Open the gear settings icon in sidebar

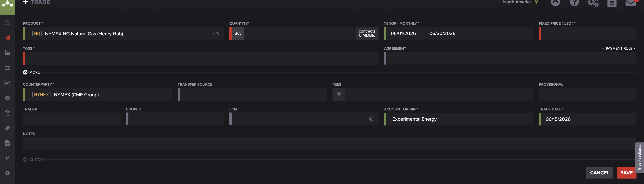coord(8,173)
